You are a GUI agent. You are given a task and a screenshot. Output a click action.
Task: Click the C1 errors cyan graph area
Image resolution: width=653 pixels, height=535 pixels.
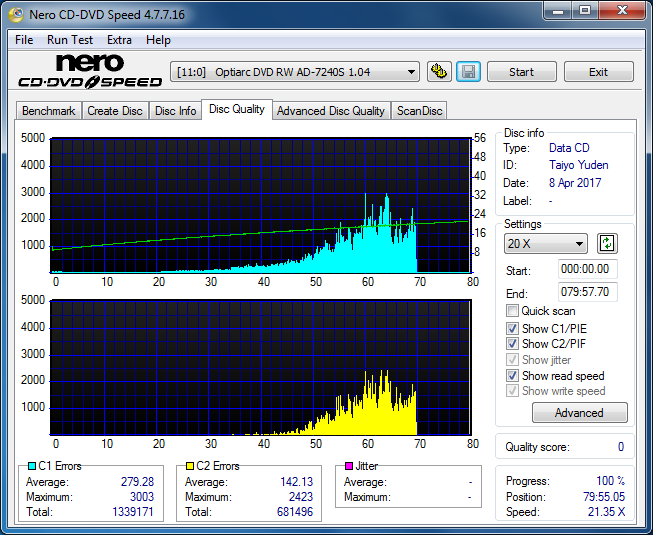[x=261, y=205]
